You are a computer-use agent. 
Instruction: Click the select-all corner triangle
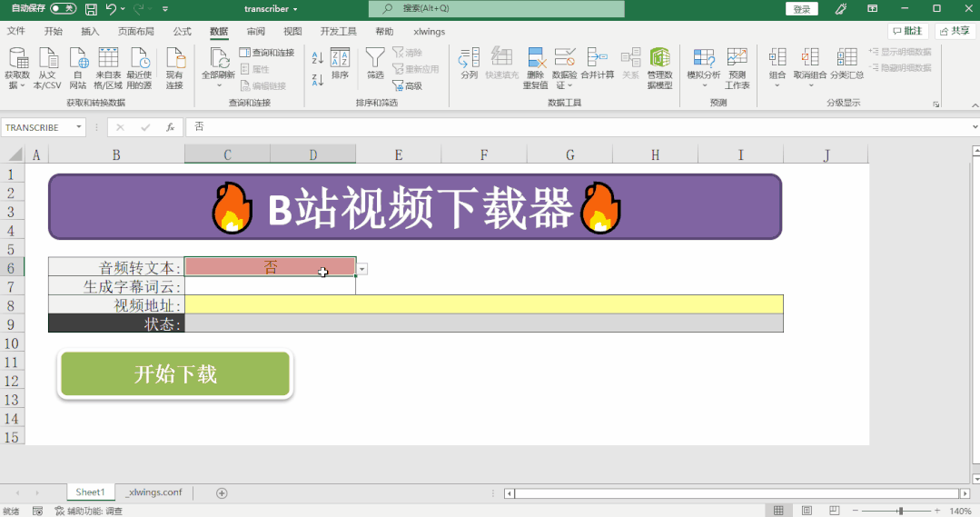coord(15,154)
